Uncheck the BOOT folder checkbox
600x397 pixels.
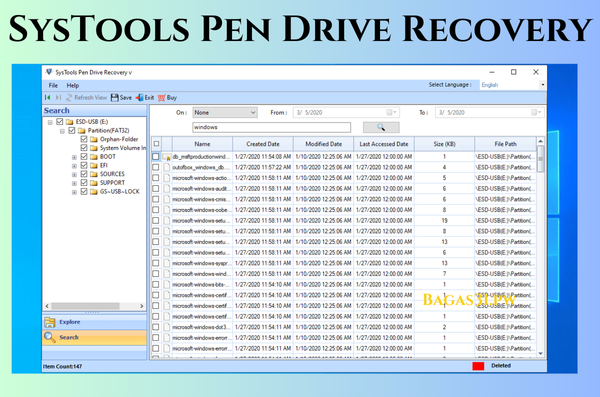(84, 157)
